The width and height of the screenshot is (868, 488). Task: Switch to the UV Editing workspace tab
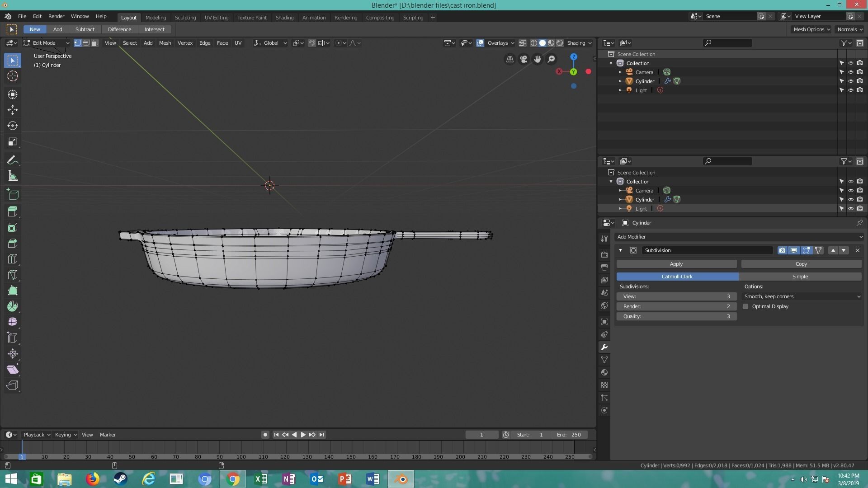217,18
